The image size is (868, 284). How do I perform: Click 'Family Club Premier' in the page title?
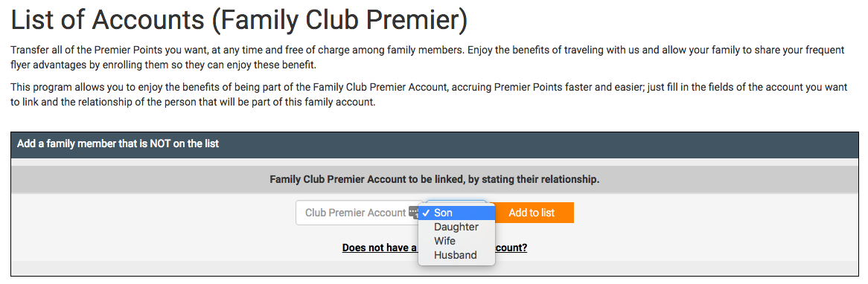tap(340, 20)
